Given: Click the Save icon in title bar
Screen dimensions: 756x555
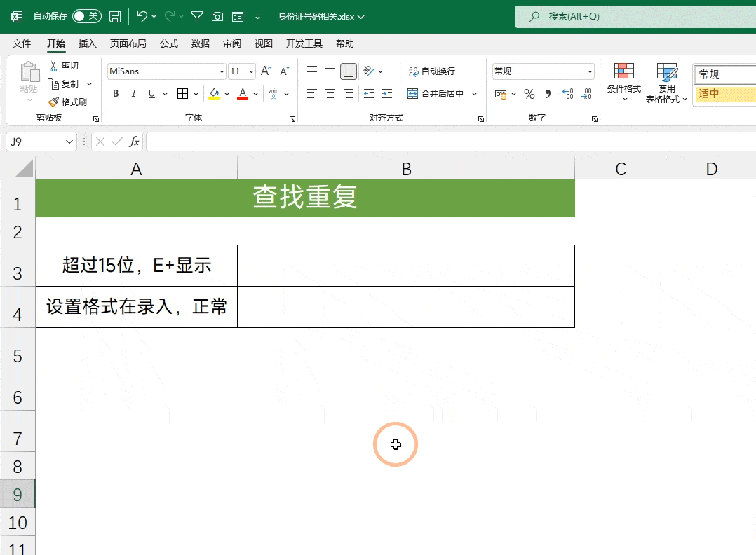Looking at the screenshot, I should click(115, 16).
